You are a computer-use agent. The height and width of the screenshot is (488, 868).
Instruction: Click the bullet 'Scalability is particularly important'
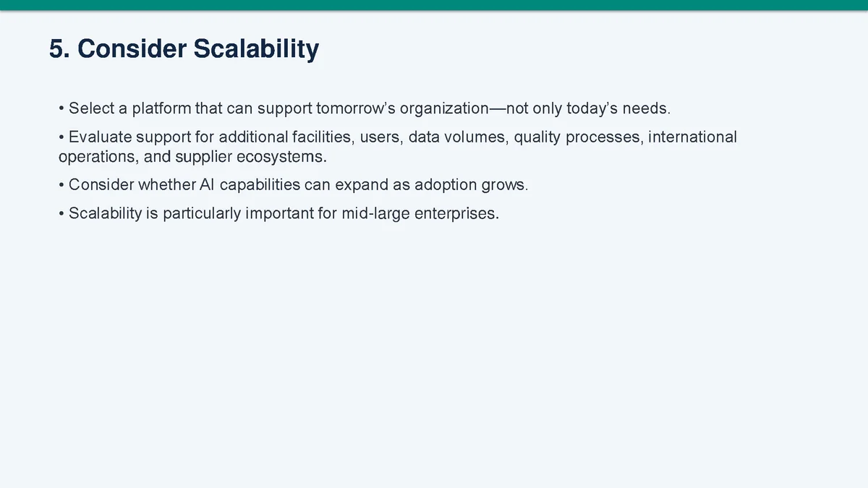tap(278, 215)
